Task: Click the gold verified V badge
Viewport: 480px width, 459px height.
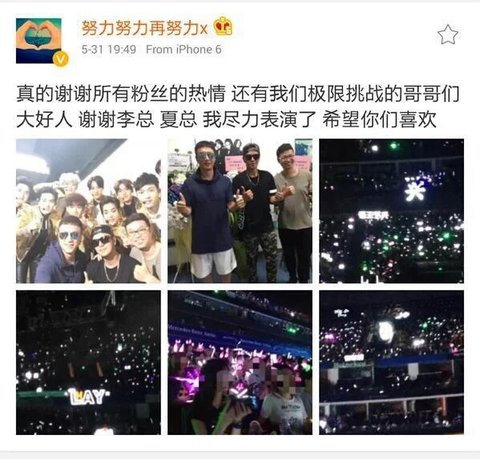Action: [61, 60]
